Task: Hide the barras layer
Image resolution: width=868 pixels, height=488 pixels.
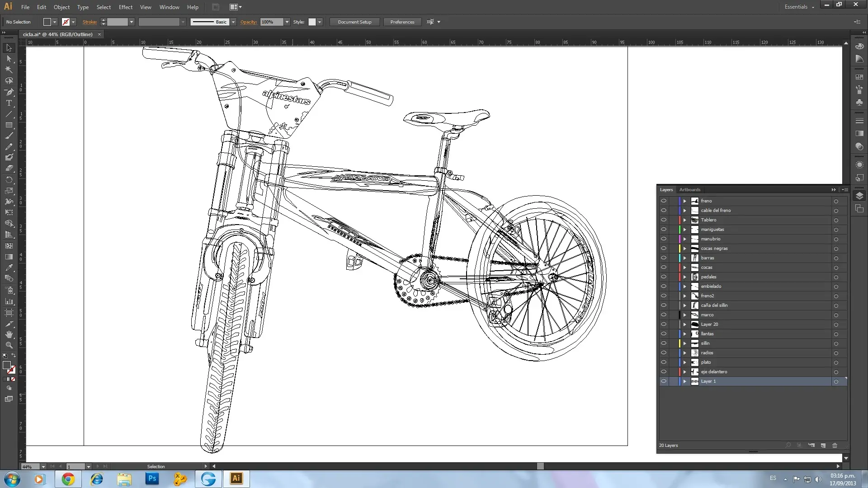Action: 663,258
